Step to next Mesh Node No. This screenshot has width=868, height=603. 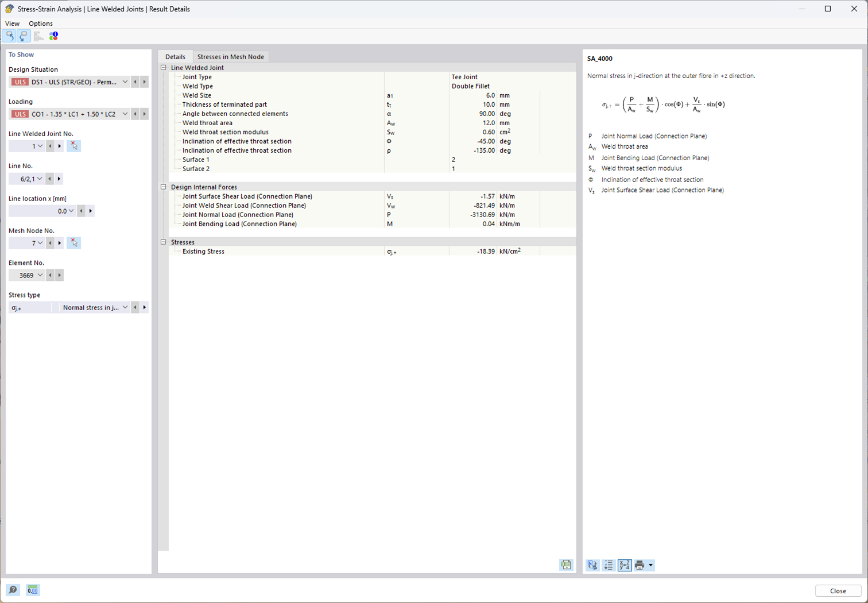(x=60, y=243)
